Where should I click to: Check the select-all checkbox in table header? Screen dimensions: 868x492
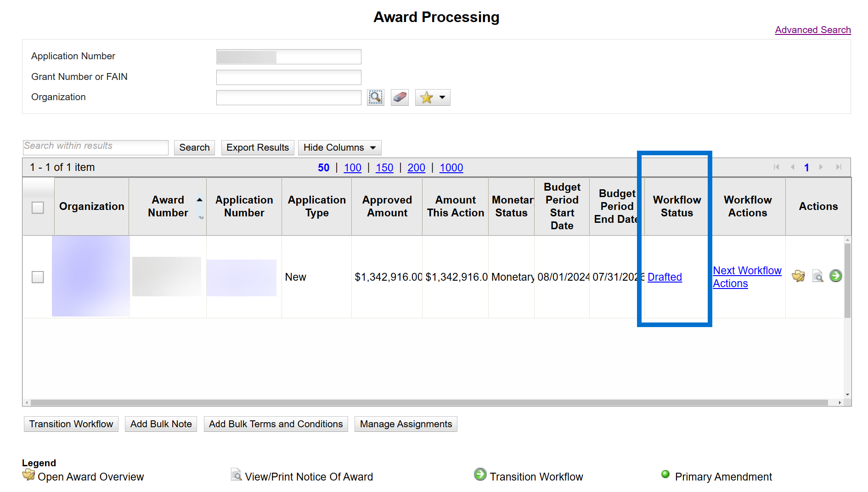tap(38, 208)
